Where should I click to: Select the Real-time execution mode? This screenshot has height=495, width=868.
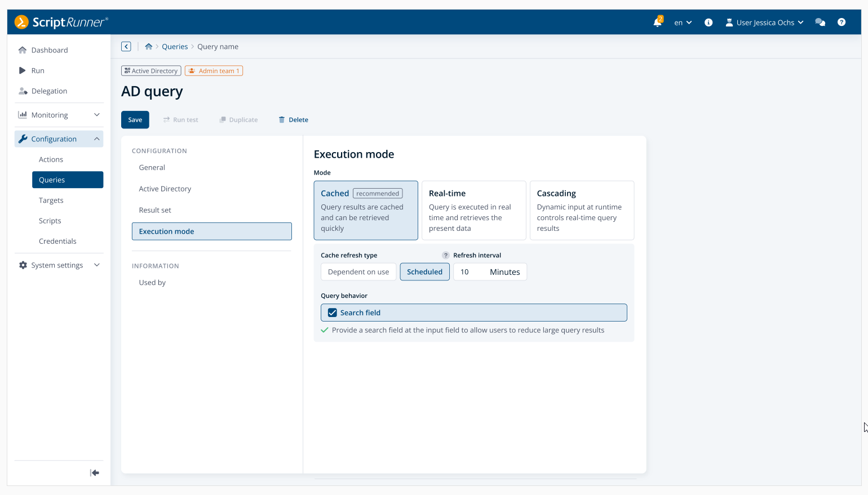(473, 211)
